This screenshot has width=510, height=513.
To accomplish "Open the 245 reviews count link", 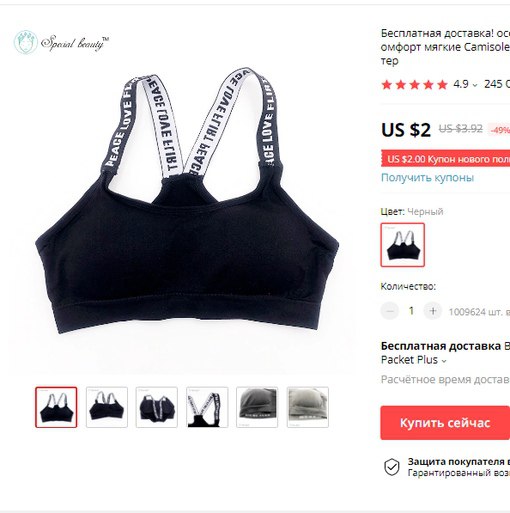I will 497,84.
